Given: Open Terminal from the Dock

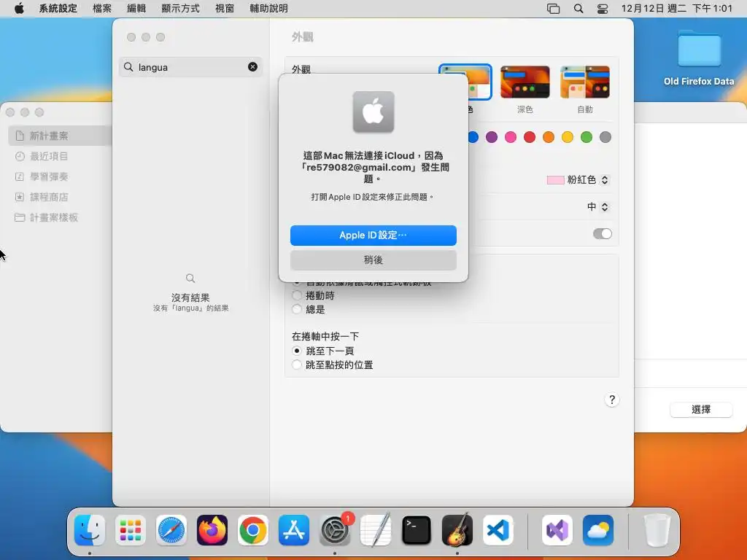Looking at the screenshot, I should click(417, 530).
